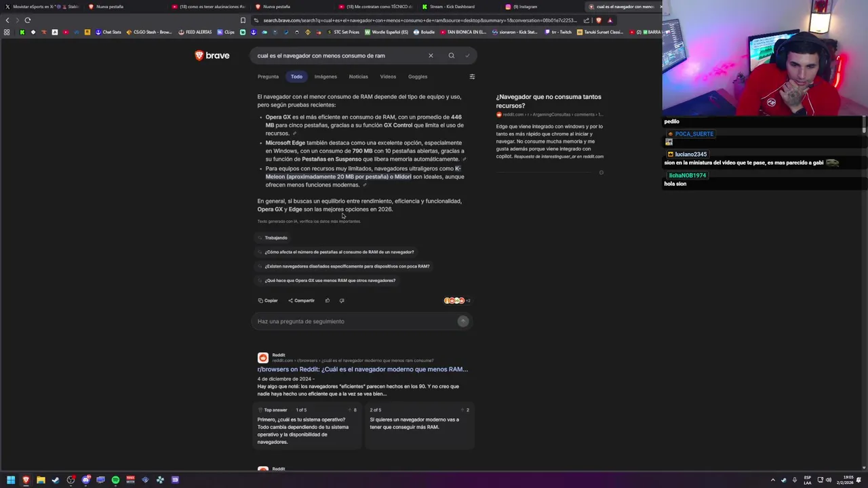
Task: Open Brave browser in the taskbar
Action: (x=26, y=480)
